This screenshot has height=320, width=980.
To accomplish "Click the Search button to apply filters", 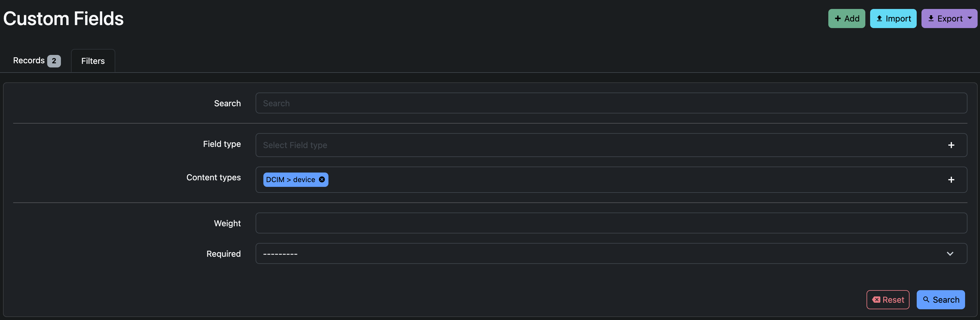I will point(940,300).
